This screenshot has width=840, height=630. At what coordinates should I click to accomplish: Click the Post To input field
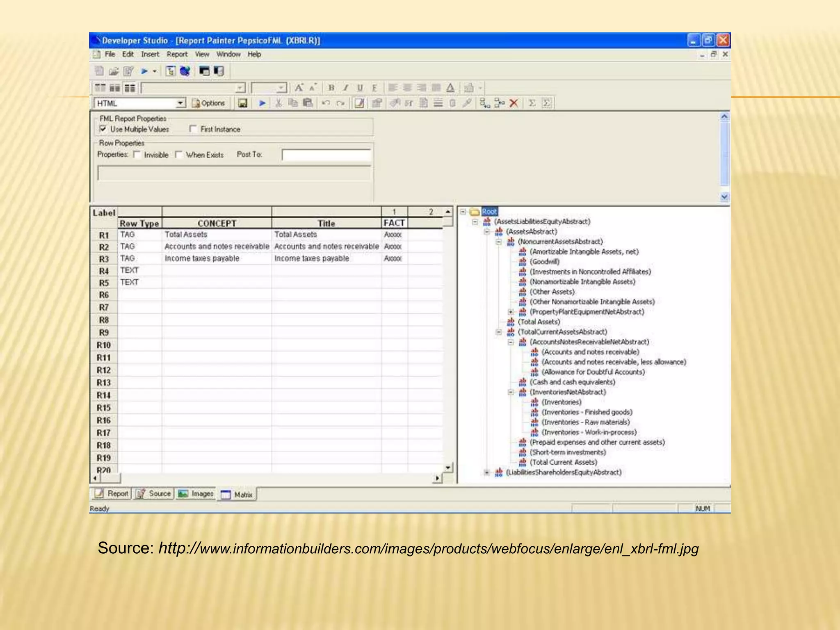[326, 155]
